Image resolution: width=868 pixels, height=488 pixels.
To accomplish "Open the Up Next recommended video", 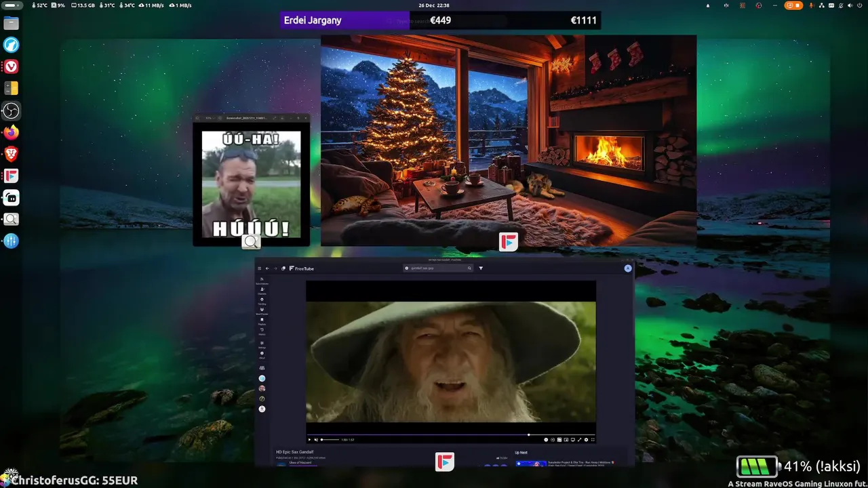I will coord(566,464).
